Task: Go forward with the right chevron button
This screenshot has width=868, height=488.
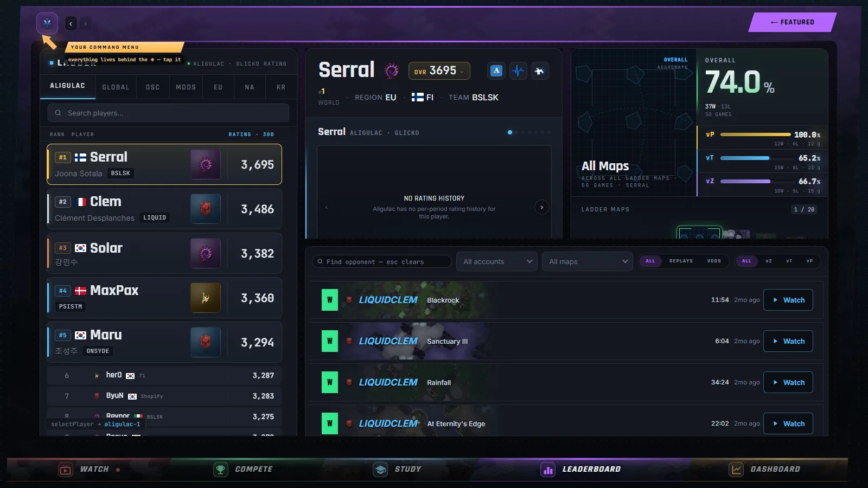Action: click(85, 23)
